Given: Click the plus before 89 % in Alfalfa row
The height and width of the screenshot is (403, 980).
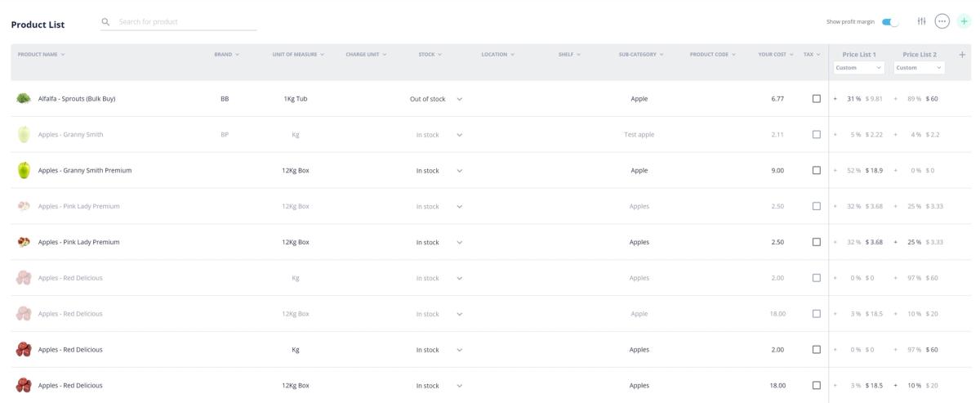Looking at the screenshot, I should [x=896, y=99].
